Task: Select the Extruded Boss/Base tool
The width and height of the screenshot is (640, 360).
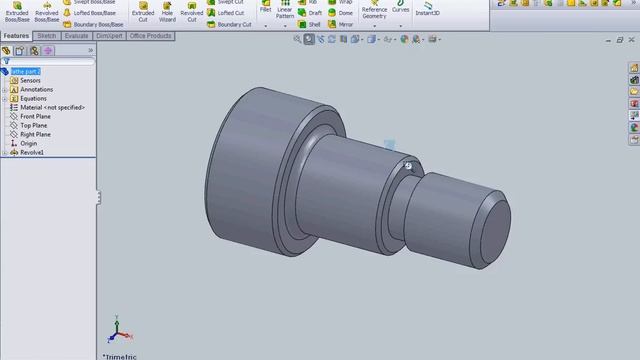Action: tap(17, 12)
